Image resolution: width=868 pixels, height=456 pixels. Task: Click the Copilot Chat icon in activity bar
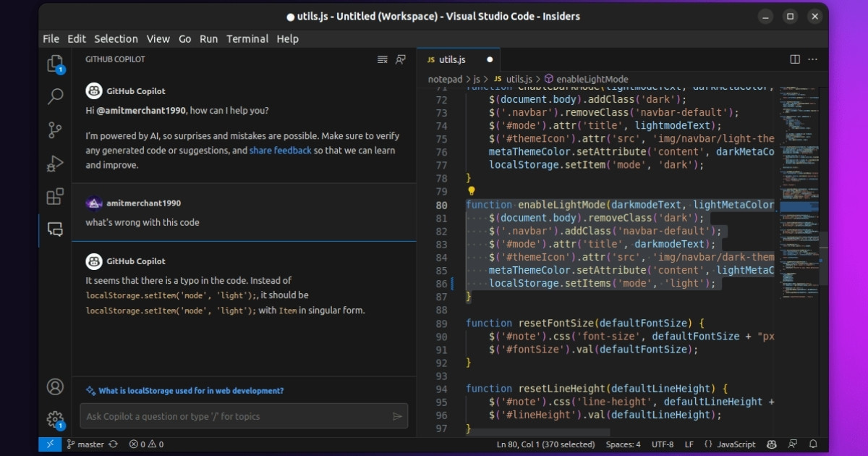55,229
